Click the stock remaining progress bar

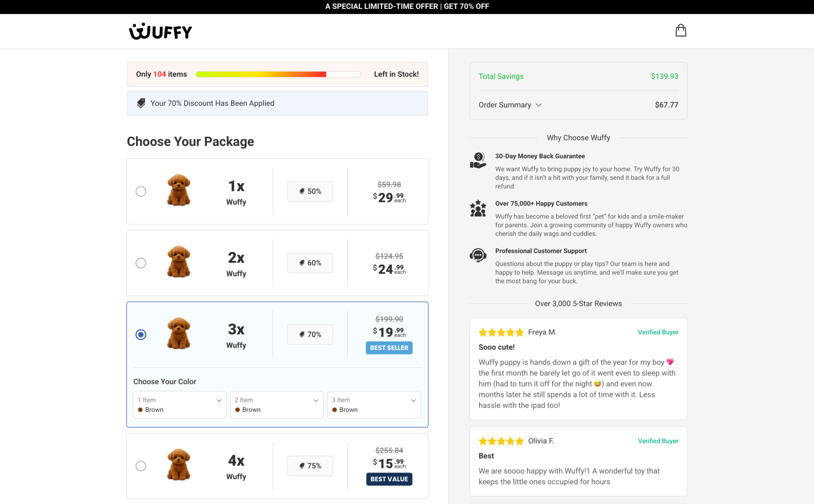coord(278,74)
